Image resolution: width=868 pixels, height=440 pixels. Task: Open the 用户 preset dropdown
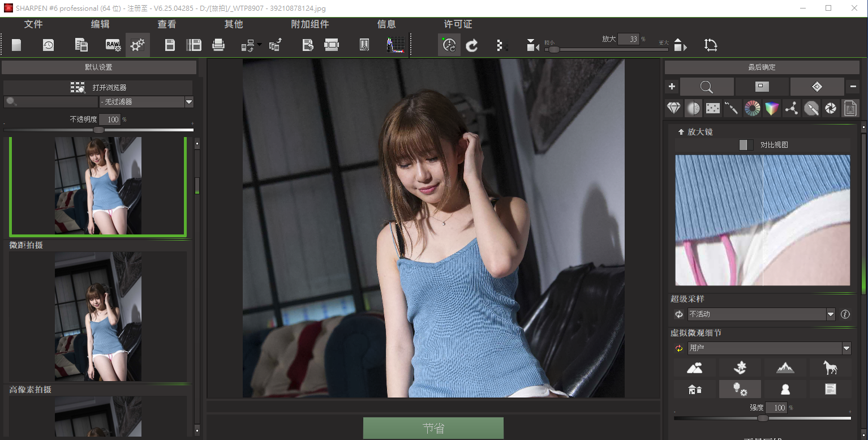(x=846, y=348)
